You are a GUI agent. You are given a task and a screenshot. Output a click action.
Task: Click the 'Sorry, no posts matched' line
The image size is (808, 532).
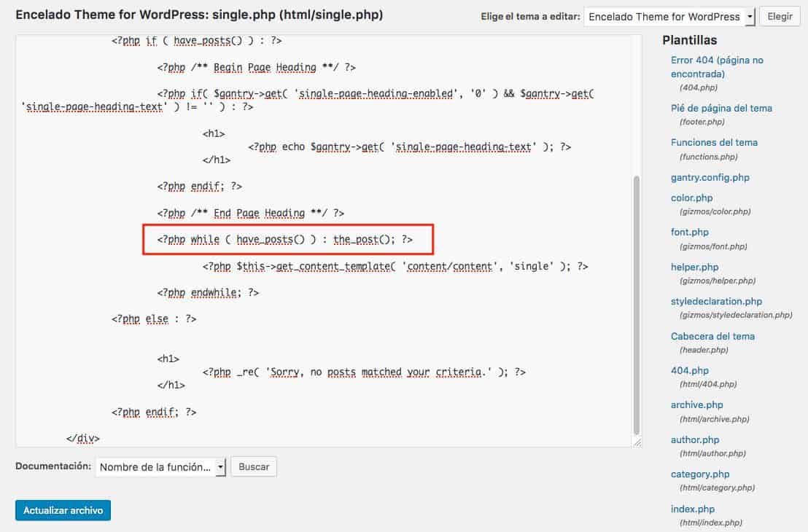(x=364, y=372)
